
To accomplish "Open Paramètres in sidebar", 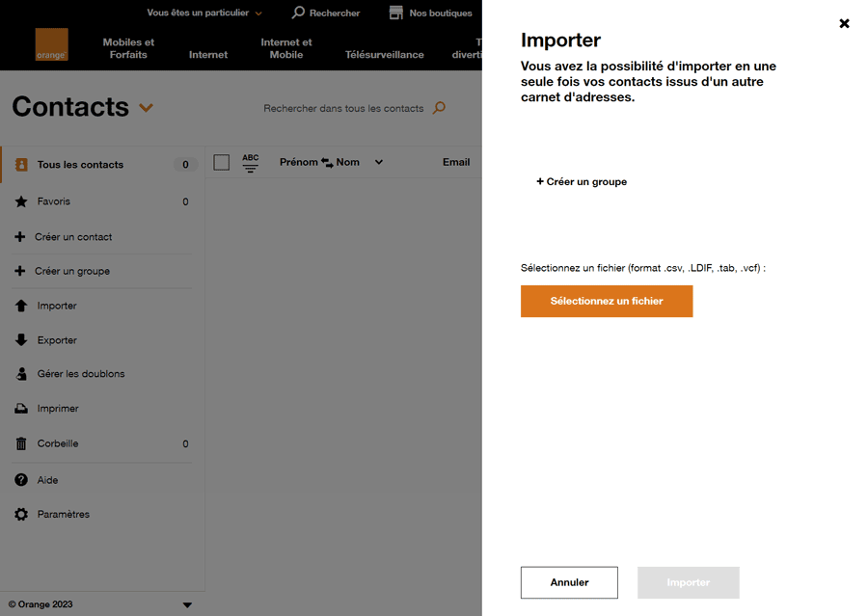I will (63, 514).
